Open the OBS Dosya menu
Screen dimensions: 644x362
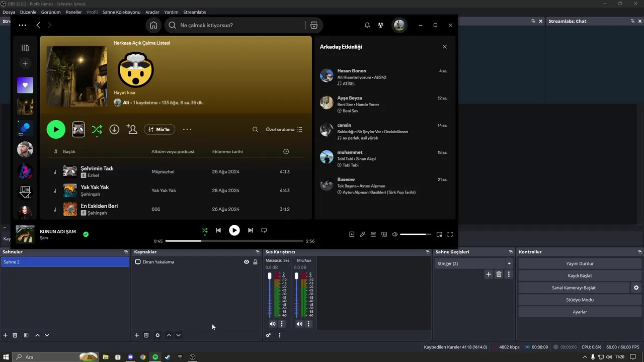9,12
